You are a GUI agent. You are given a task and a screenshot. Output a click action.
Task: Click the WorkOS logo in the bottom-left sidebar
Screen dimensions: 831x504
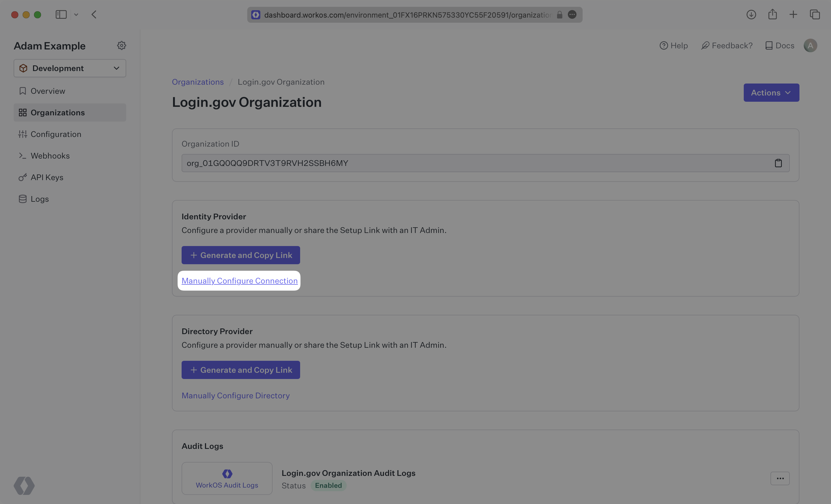24,486
